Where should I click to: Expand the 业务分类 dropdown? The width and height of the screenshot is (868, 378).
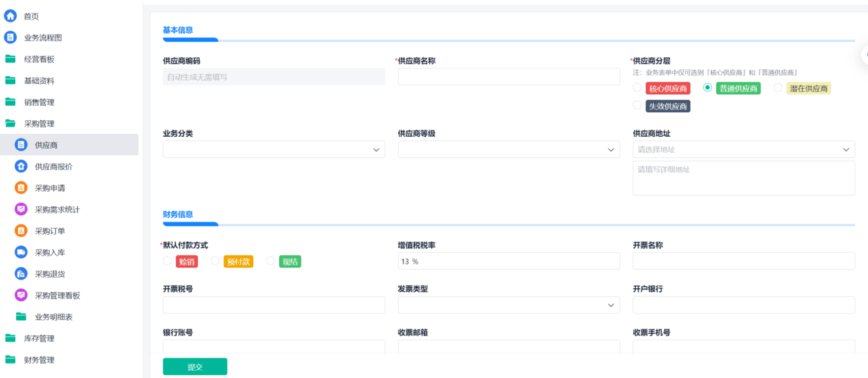[274, 149]
